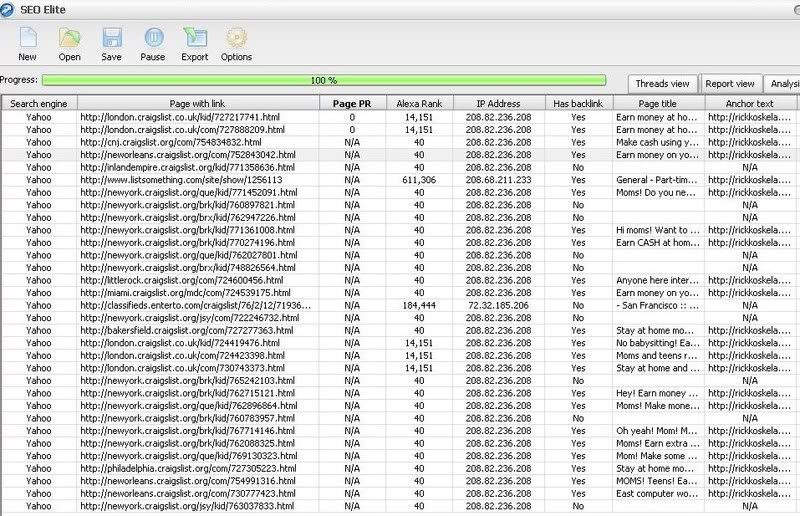Screen dimensions: 800x516
Task: Click page title Hey! Earn money ...
Action: (657, 393)
